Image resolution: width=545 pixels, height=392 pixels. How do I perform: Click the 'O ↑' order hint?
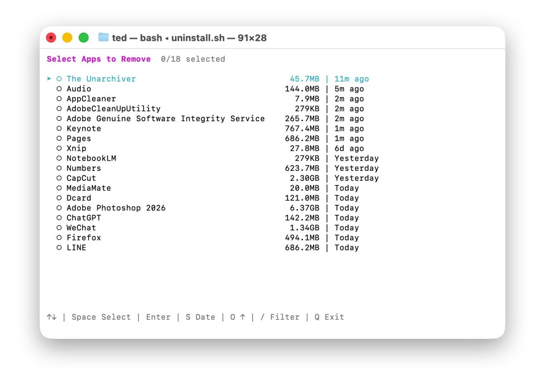coord(238,317)
